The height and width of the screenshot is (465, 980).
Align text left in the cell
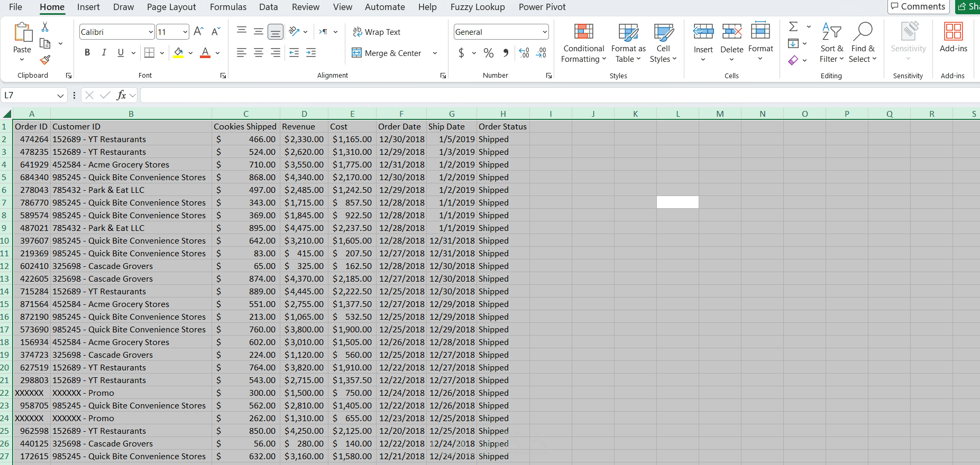[242, 53]
